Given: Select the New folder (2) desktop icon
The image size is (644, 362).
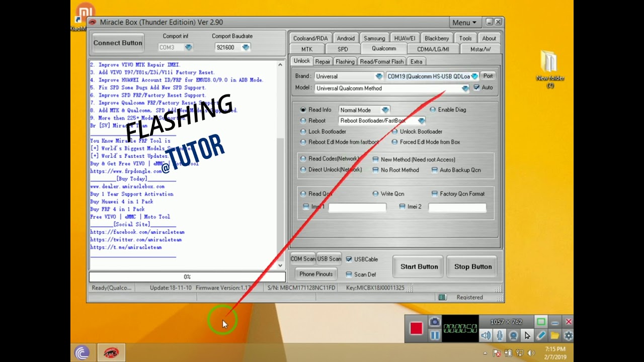Looking at the screenshot, I should [x=549, y=69].
